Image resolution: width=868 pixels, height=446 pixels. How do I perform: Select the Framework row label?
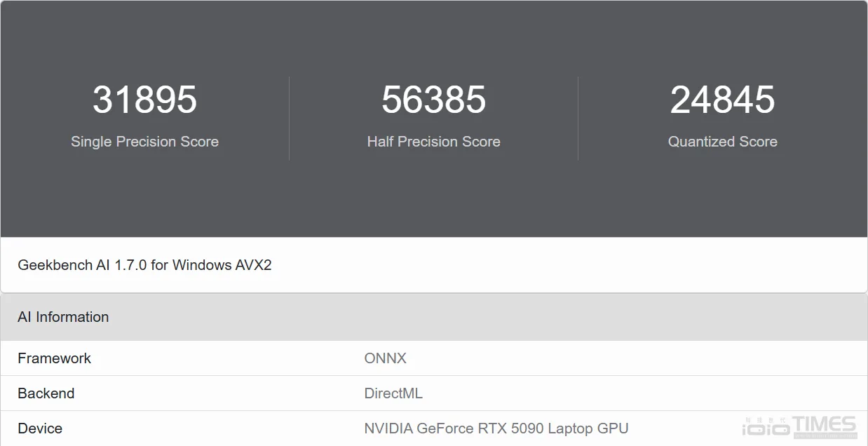(55, 358)
